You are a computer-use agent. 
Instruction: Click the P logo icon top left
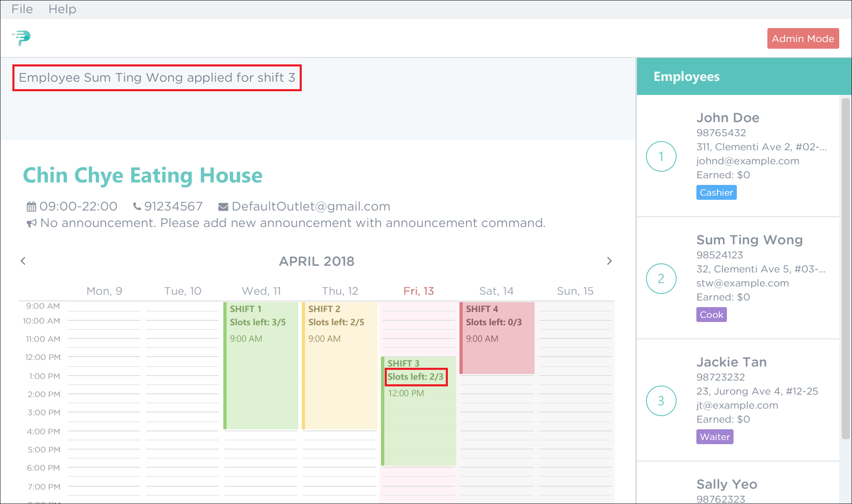(21, 38)
